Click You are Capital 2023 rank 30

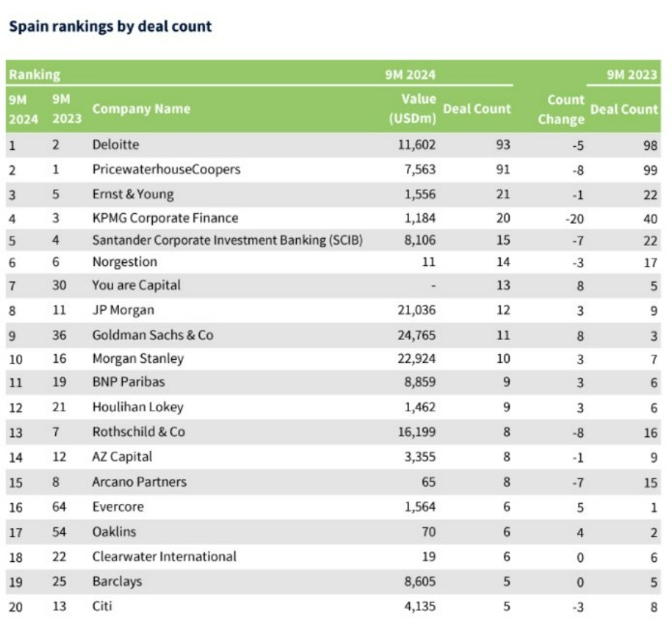(59, 285)
